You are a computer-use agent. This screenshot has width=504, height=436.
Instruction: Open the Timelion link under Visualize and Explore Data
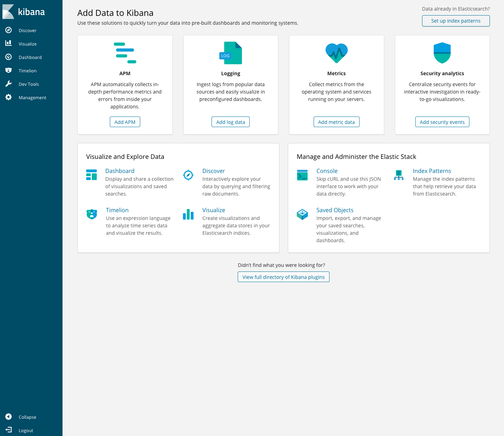[x=117, y=210]
